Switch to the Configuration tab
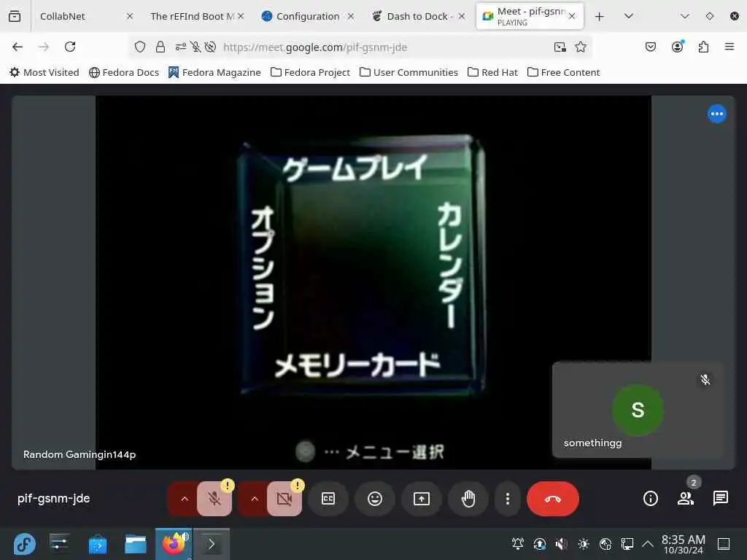This screenshot has height=560, width=747. [308, 16]
